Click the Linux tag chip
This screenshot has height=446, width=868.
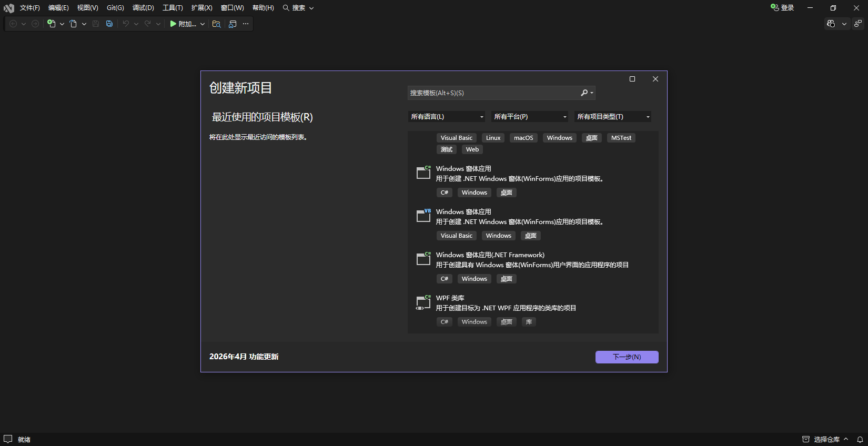pyautogui.click(x=493, y=138)
